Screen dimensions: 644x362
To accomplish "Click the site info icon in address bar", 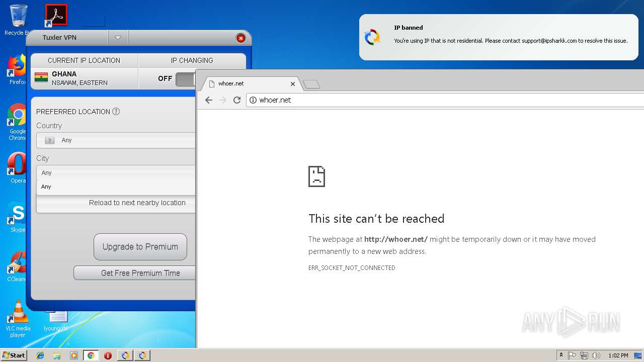I will (x=253, y=100).
